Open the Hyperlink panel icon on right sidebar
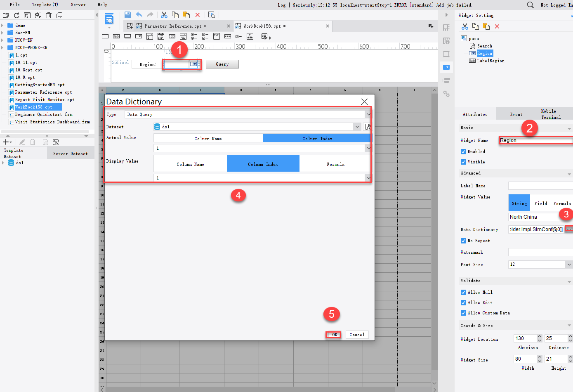 pos(447,94)
